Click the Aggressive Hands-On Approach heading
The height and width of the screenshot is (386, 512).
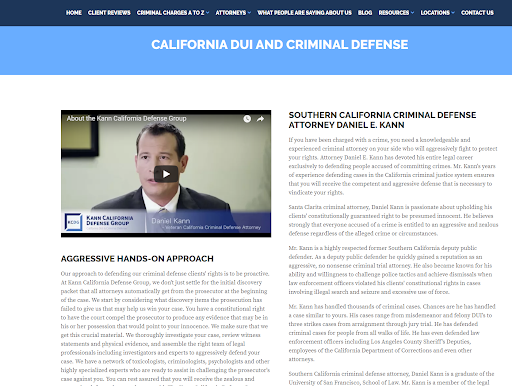[x=137, y=259]
